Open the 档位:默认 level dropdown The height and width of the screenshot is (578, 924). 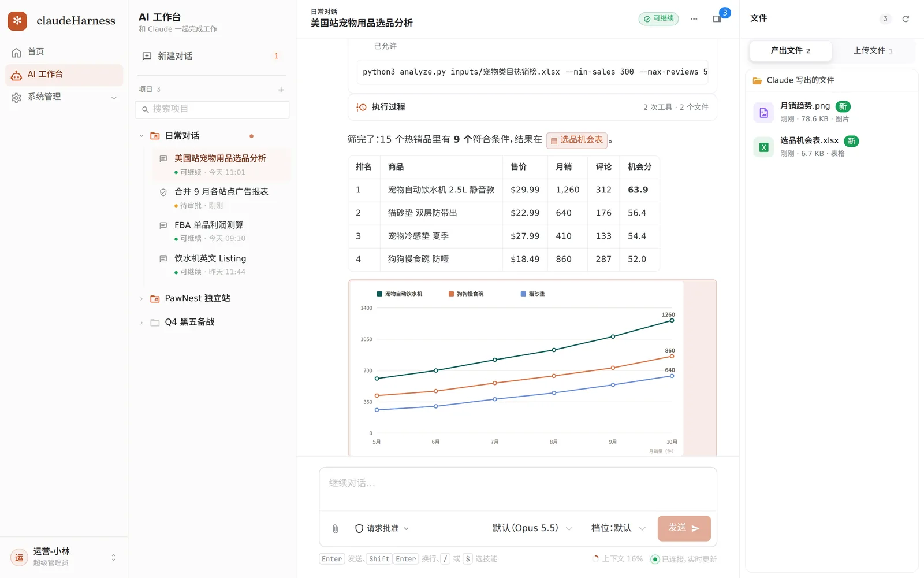click(618, 528)
